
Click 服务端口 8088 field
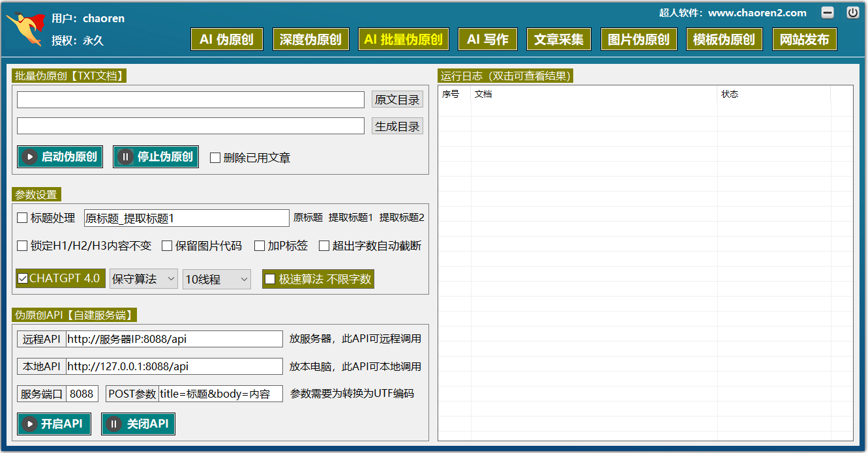point(82,394)
